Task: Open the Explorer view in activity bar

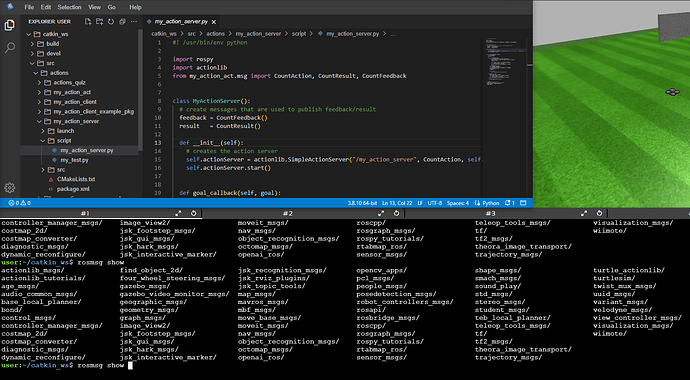Action: [x=9, y=26]
